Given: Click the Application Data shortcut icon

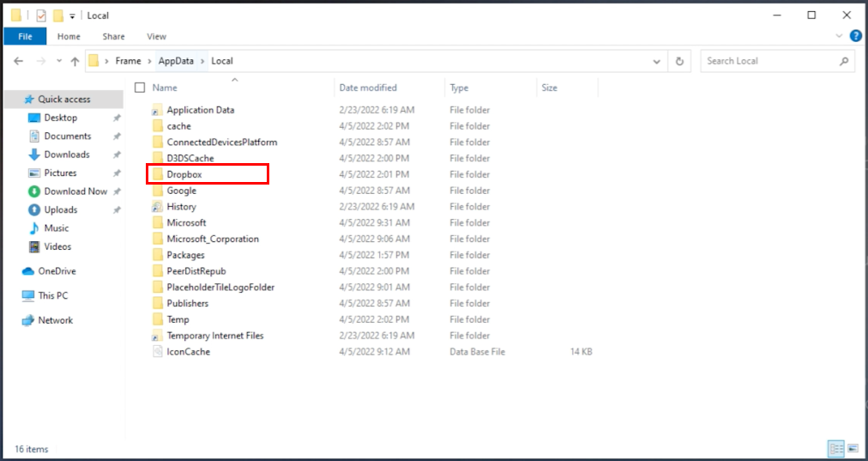Looking at the screenshot, I should (158, 110).
